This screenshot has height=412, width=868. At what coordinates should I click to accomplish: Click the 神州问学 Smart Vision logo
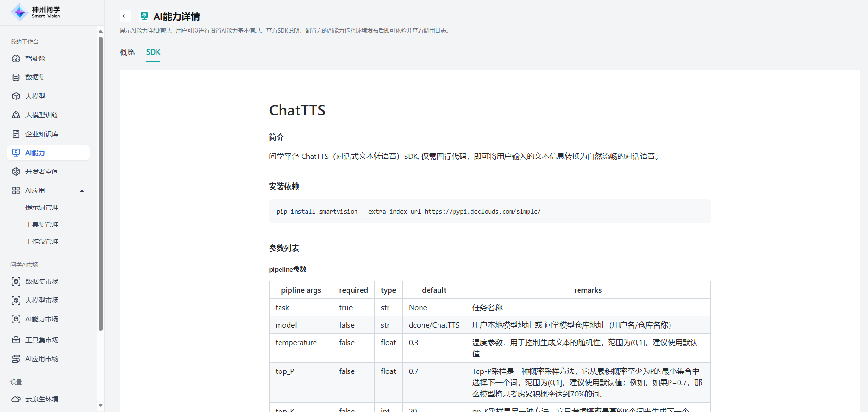(x=36, y=12)
